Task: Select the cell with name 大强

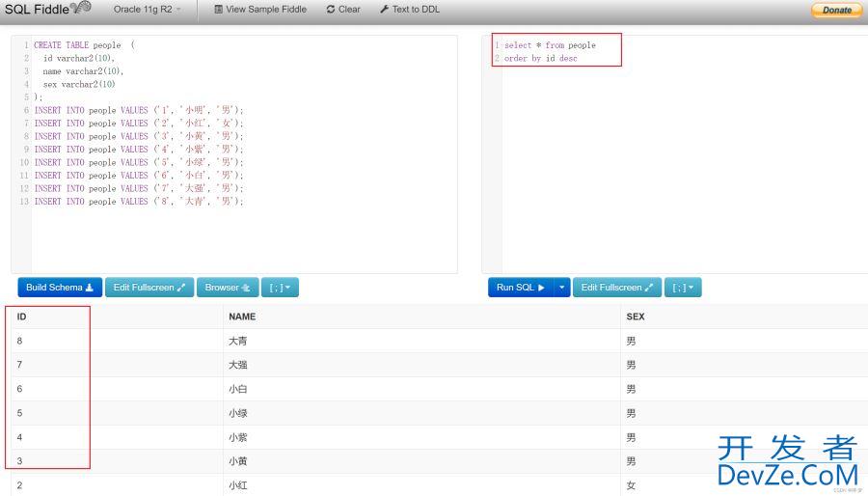Action: (421, 365)
